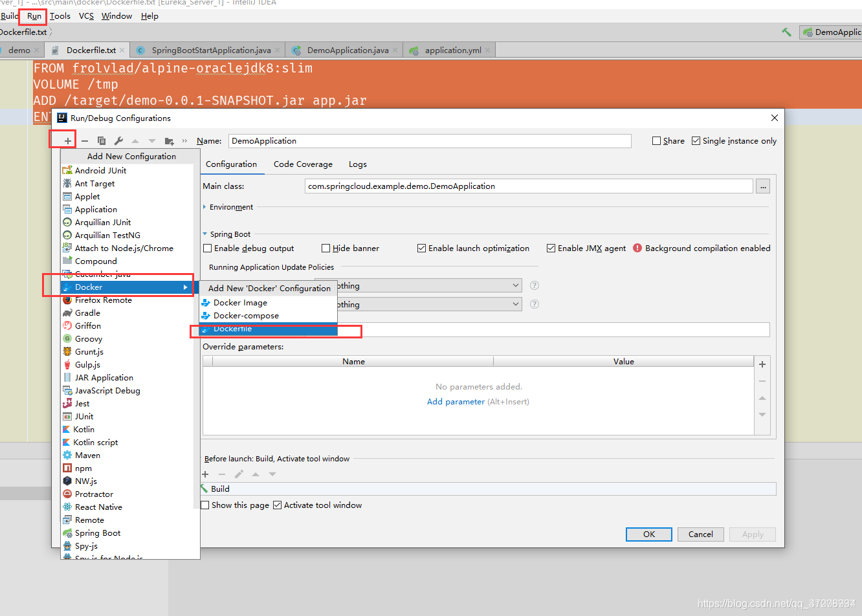Collapse the Spring Boot section

tap(205, 234)
